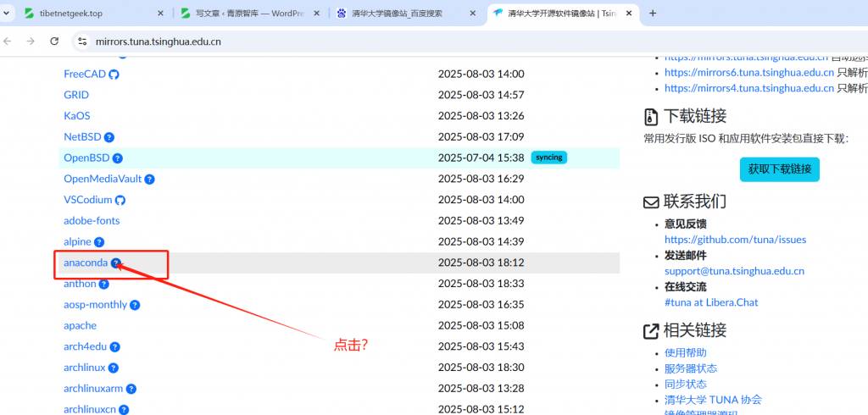Click the site info icon in address bar
The width and height of the screenshot is (868, 415).
[82, 41]
